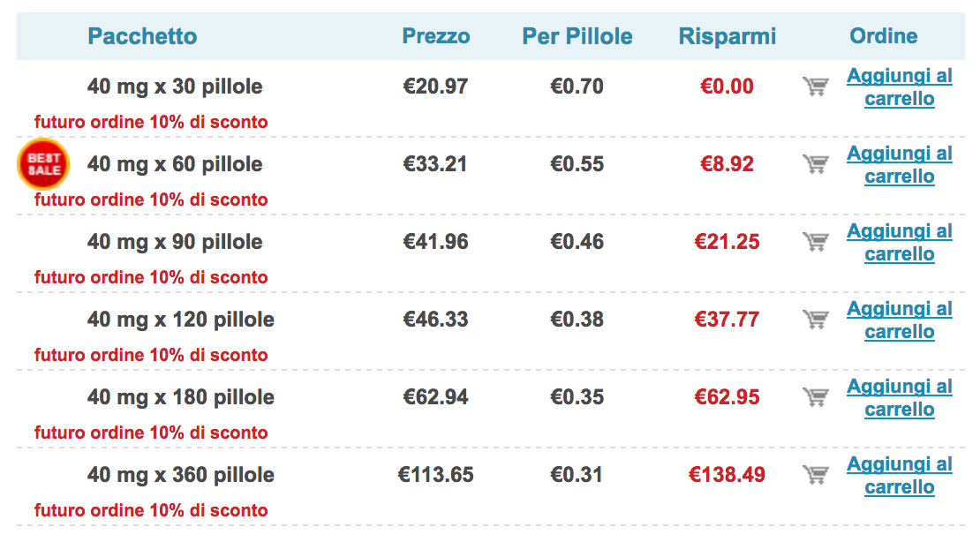Viewport: 980px width, 542px height.
Task: Click the €138.49 savings value
Action: tap(727, 475)
